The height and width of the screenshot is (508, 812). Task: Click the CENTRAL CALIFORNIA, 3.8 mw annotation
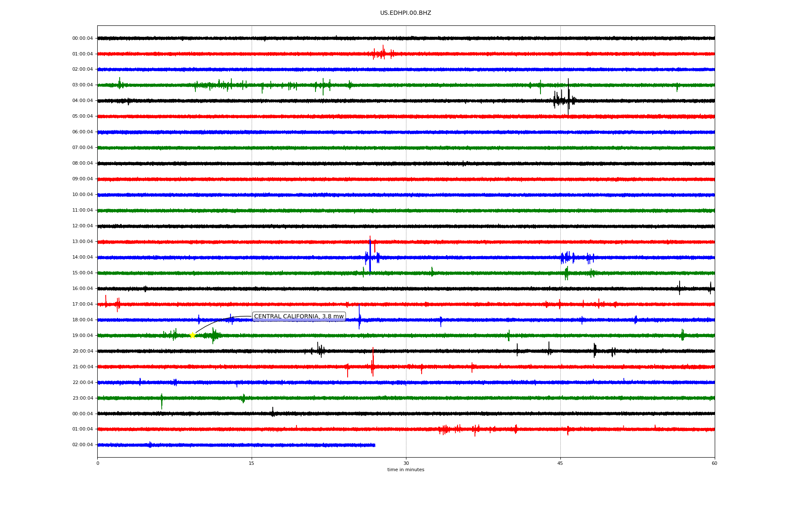tap(299, 317)
